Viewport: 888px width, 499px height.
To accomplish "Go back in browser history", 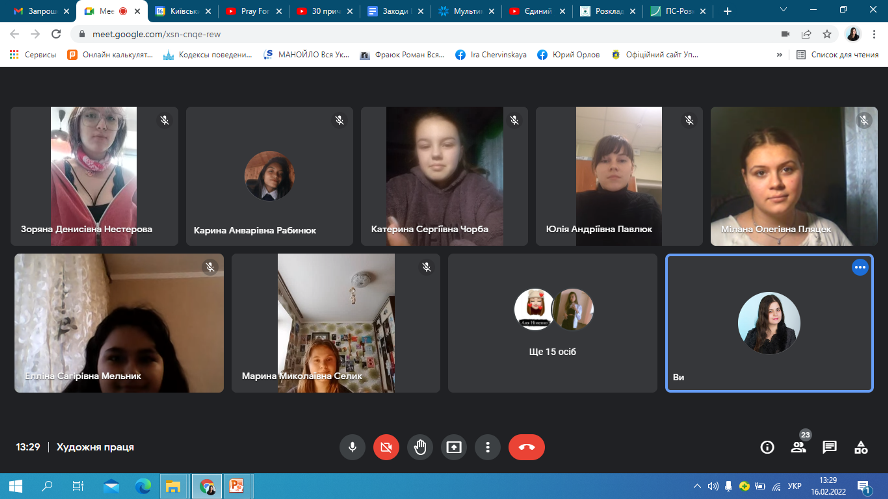I will click(15, 34).
